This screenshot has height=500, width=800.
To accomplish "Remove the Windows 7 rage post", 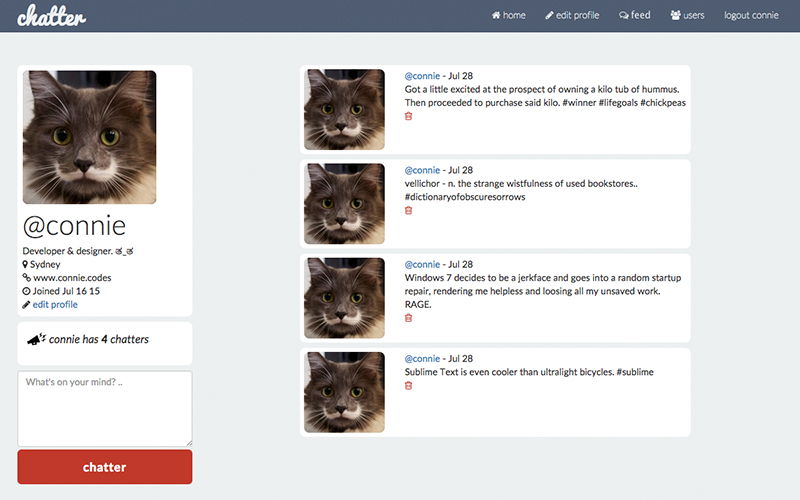I will tap(408, 318).
